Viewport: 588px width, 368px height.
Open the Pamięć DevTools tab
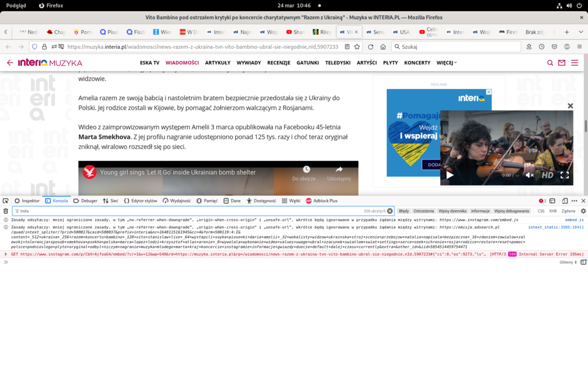207,201
